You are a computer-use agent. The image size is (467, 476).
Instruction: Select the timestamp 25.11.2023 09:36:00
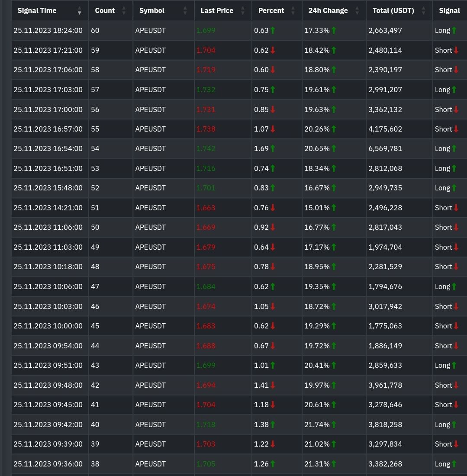(48, 464)
